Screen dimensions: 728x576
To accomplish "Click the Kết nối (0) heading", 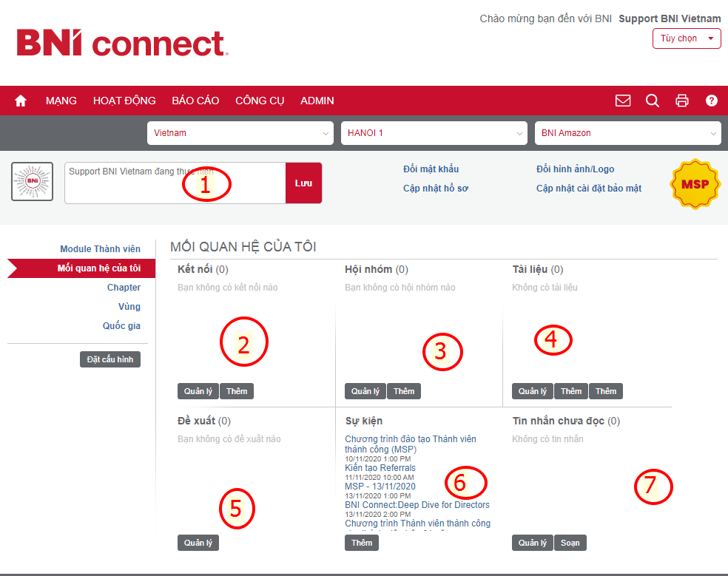I will [x=203, y=269].
